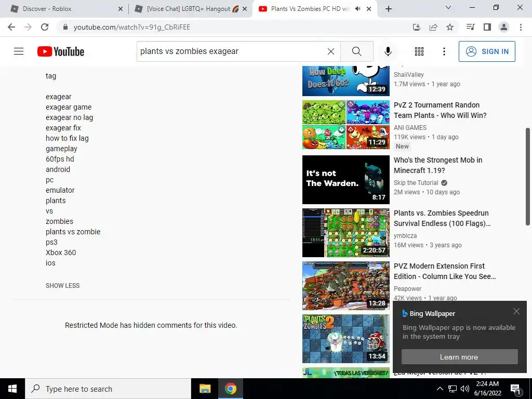Collapse description with SHOW LESS
The height and width of the screenshot is (399, 532).
63,286
